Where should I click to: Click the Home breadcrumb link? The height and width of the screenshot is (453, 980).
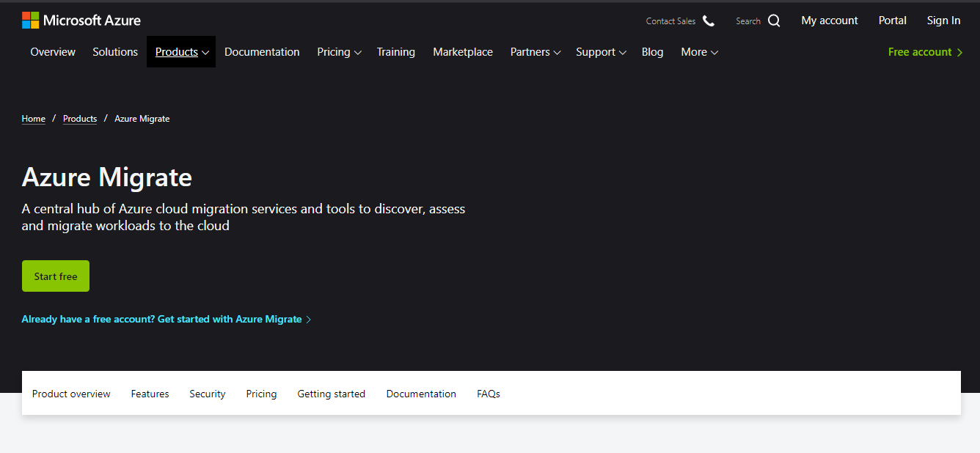tap(34, 119)
